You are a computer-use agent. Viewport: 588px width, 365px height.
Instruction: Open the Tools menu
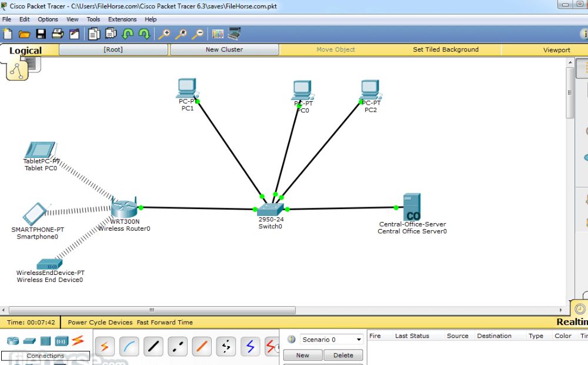[x=93, y=19]
